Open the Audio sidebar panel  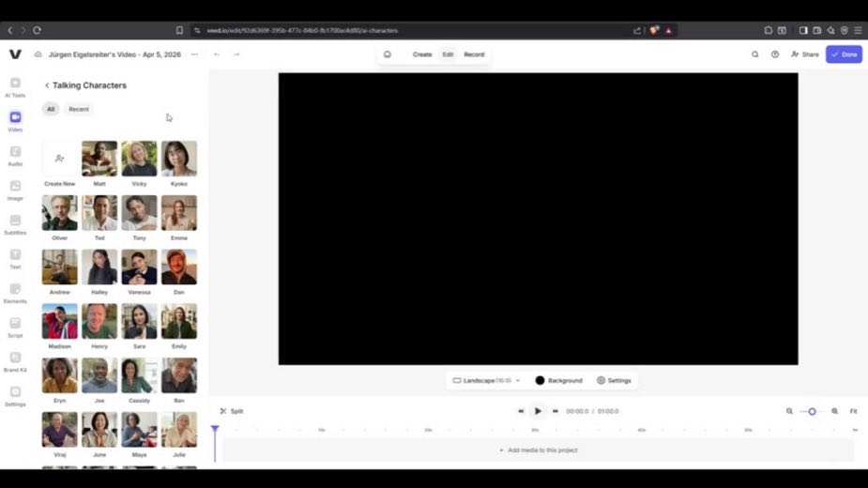15,156
